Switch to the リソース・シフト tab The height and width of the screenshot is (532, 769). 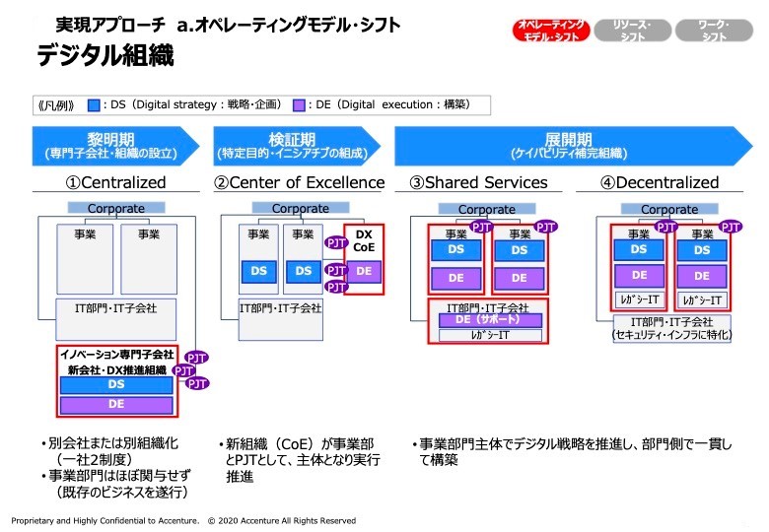(631, 30)
